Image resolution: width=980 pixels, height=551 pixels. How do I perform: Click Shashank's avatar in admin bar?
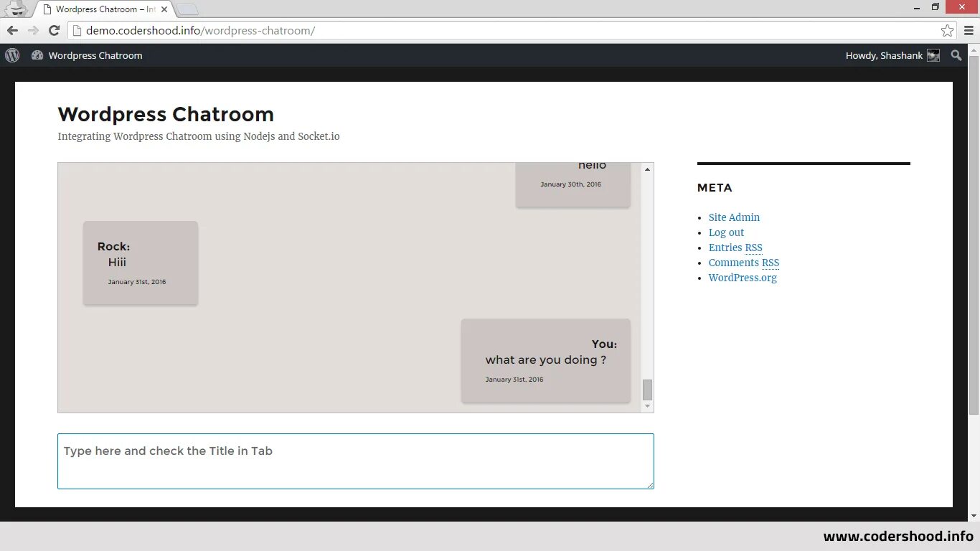click(x=933, y=55)
